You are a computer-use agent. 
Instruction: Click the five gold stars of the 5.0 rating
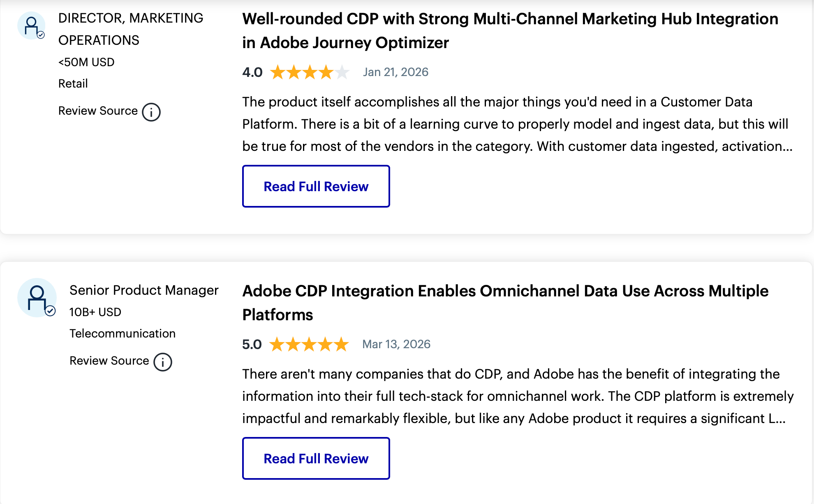tap(309, 344)
